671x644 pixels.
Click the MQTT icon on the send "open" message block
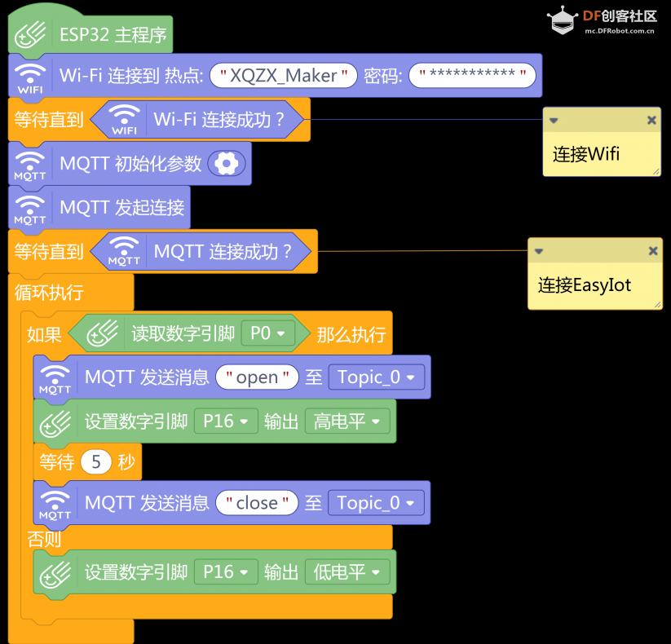[55, 380]
